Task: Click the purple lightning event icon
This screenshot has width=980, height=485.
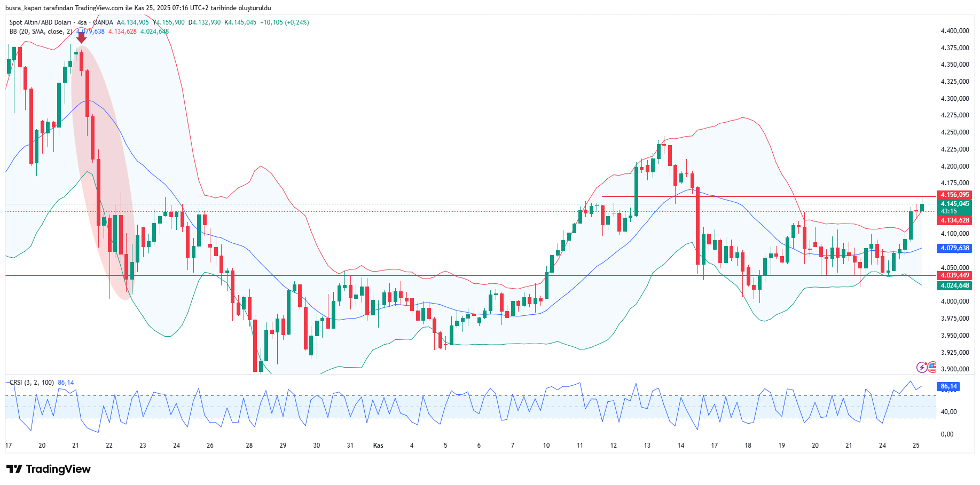Action: click(x=922, y=367)
